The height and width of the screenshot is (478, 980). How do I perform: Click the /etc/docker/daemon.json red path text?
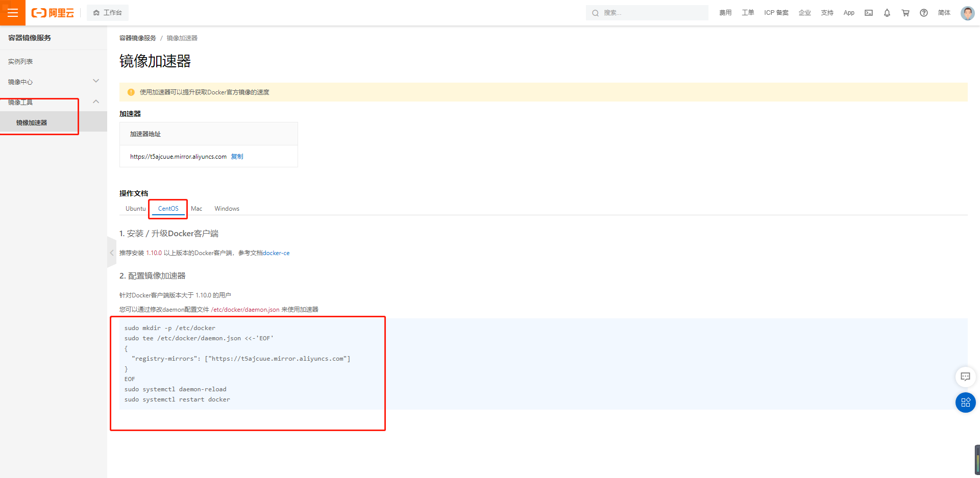[246, 310]
